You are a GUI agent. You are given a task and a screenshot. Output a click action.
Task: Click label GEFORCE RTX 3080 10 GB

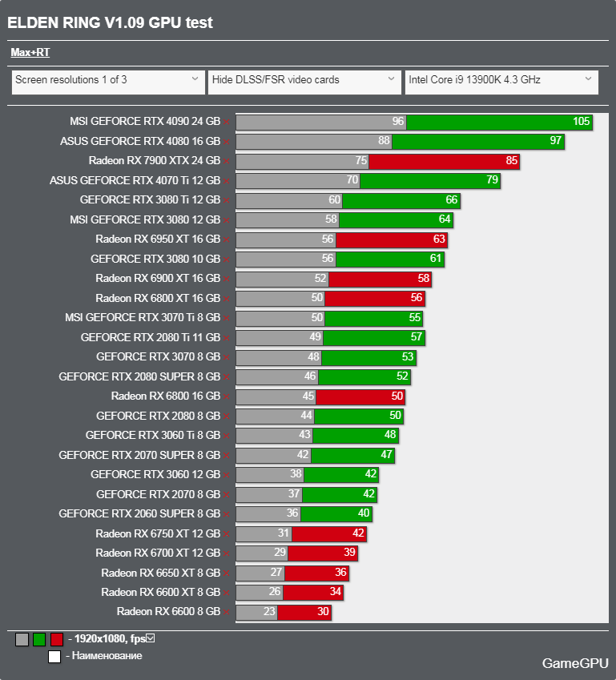(x=155, y=259)
